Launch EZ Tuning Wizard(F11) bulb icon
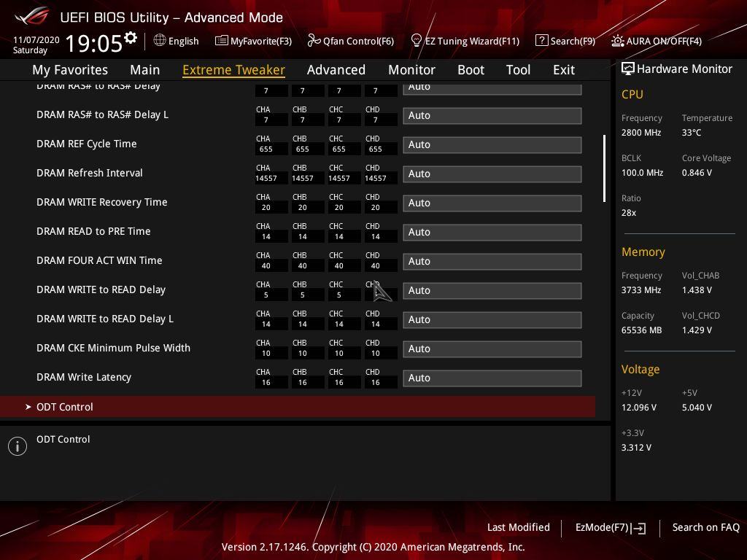The height and width of the screenshot is (560, 747). [x=416, y=41]
